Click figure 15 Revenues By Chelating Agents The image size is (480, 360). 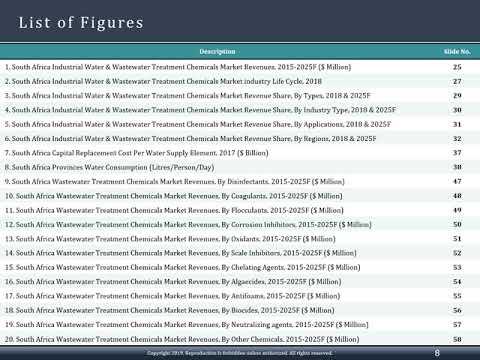183,267
